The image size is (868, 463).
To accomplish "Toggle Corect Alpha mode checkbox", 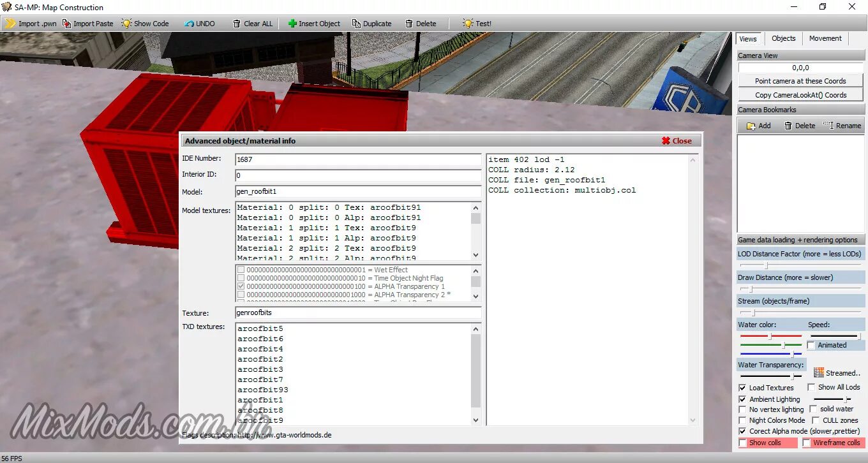I will 742,431.
